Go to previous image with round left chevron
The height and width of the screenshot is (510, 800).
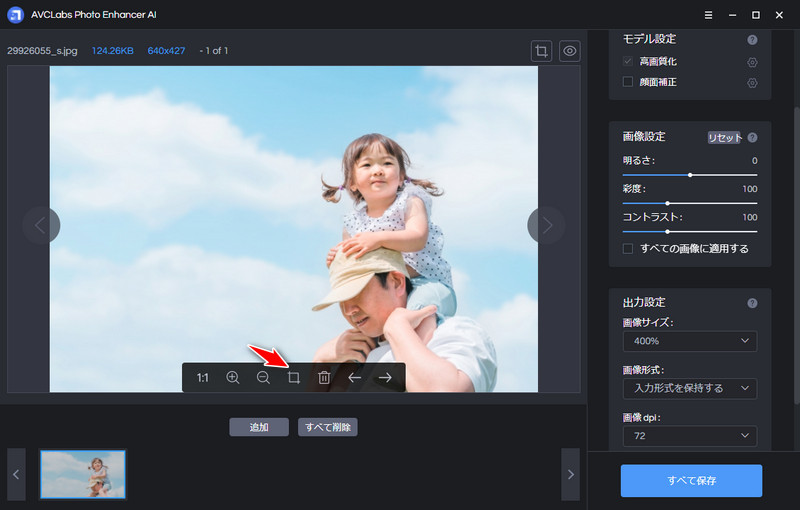click(x=41, y=225)
